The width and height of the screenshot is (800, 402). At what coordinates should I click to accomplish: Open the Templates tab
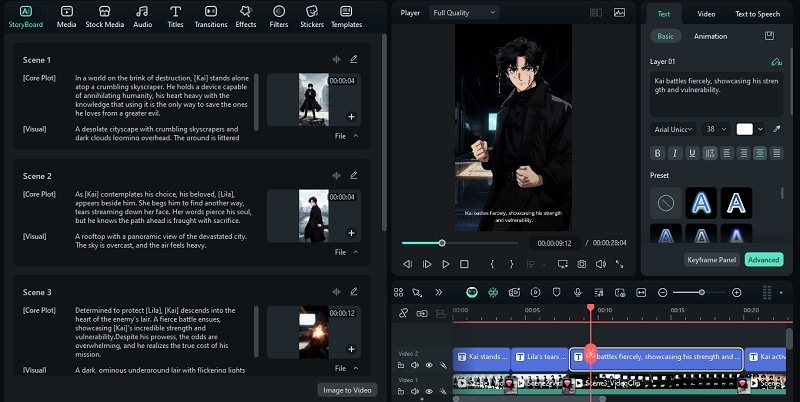[346, 17]
